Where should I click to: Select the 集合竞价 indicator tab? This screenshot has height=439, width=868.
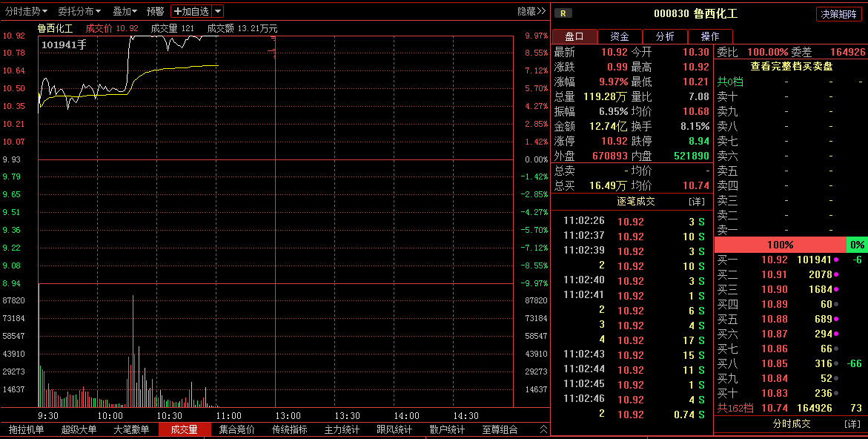237,429
